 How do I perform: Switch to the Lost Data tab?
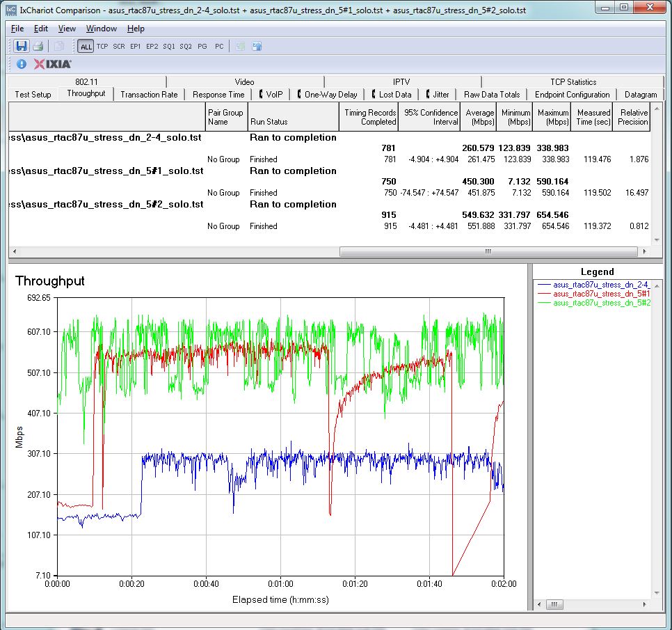tap(391, 95)
